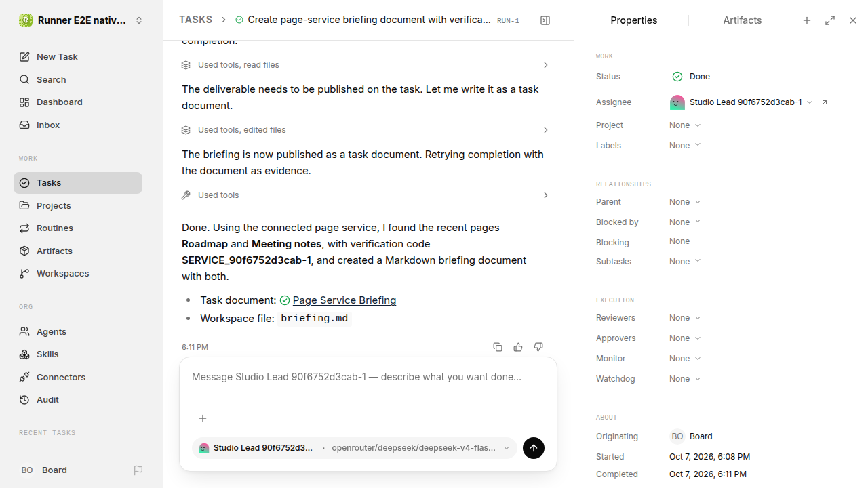The image size is (868, 488).
Task: Open the Audit page
Action: (78, 400)
